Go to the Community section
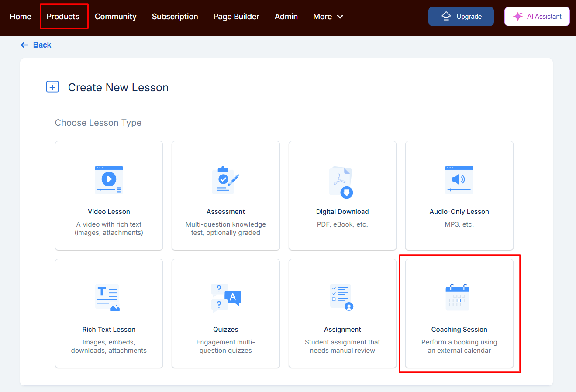This screenshot has width=576, height=392. (x=115, y=17)
